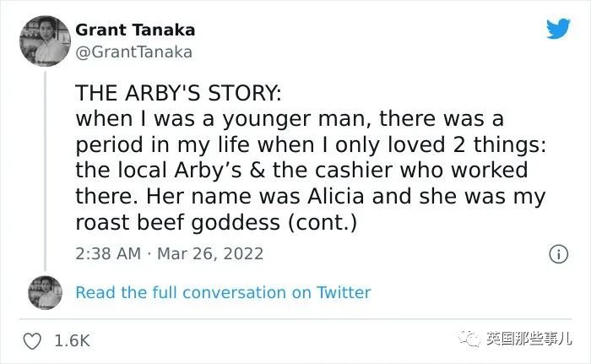Like the tweet with the heart icon
The image size is (591, 364).
33,340
